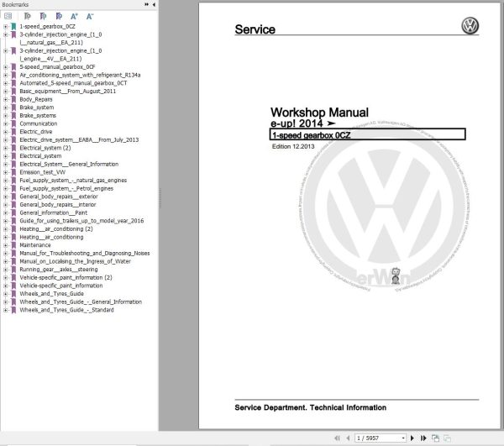Screen dimensions: 504x446
Task: Open Wheels_and_Tyres_Guide_-_General_Information bookmark
Action: click(x=81, y=302)
